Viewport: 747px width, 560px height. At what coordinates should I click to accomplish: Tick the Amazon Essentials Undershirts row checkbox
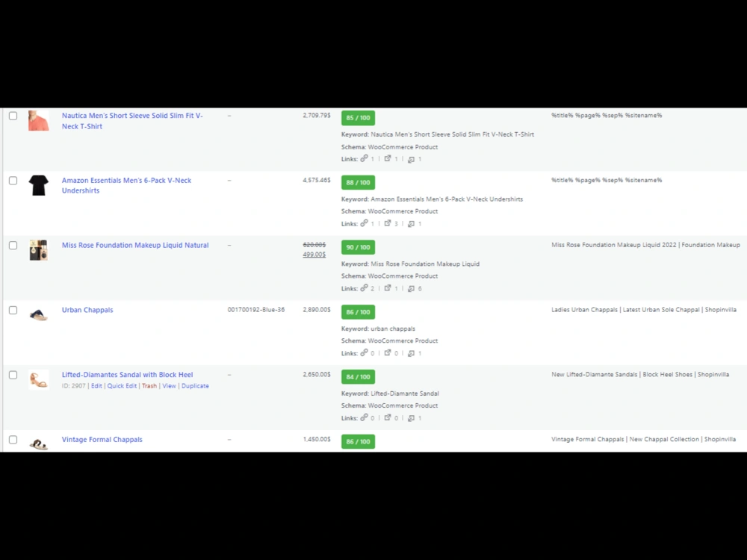click(x=13, y=181)
